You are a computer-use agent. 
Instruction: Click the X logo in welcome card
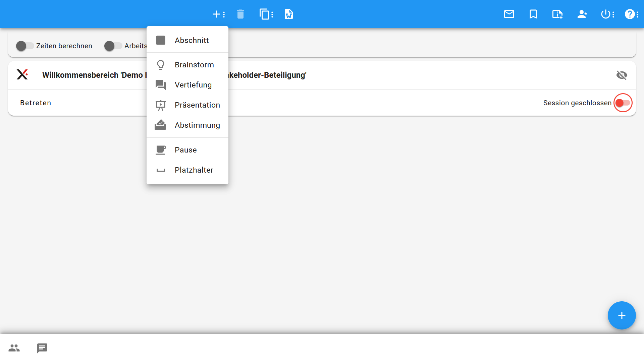click(22, 74)
